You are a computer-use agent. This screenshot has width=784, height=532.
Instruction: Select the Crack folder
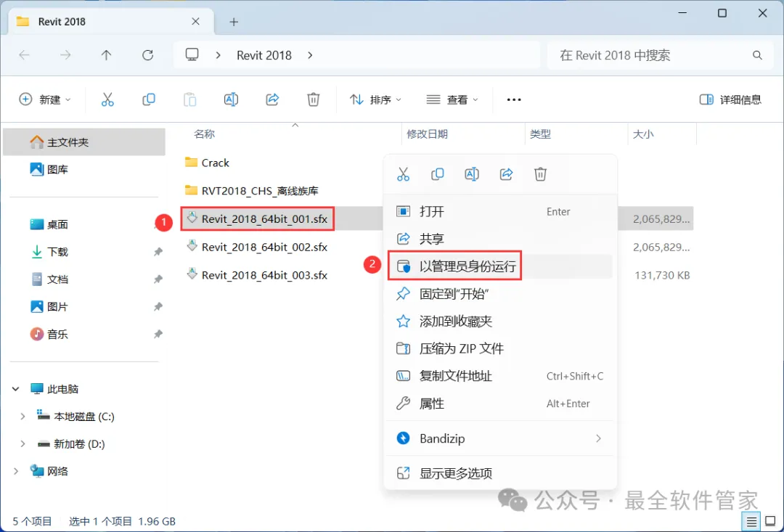point(206,163)
